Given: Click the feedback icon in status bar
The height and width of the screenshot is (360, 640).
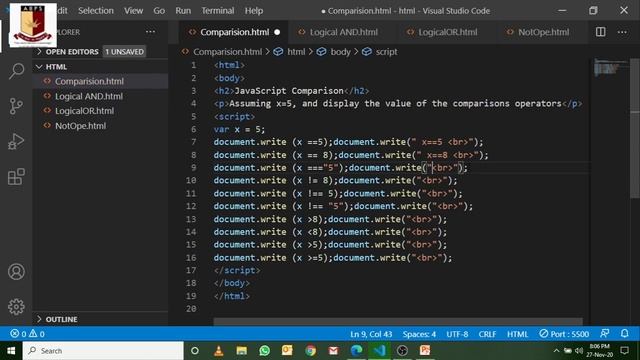Looking at the screenshot, I should pyautogui.click(x=604, y=333).
